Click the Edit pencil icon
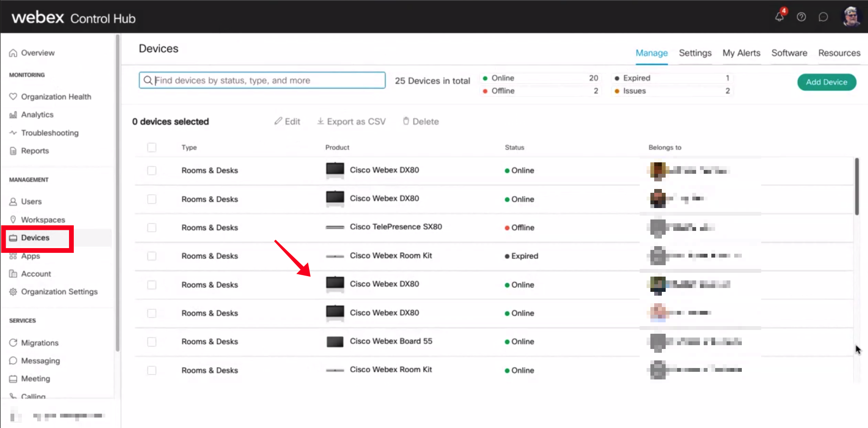Image resolution: width=868 pixels, height=428 pixels. click(278, 121)
